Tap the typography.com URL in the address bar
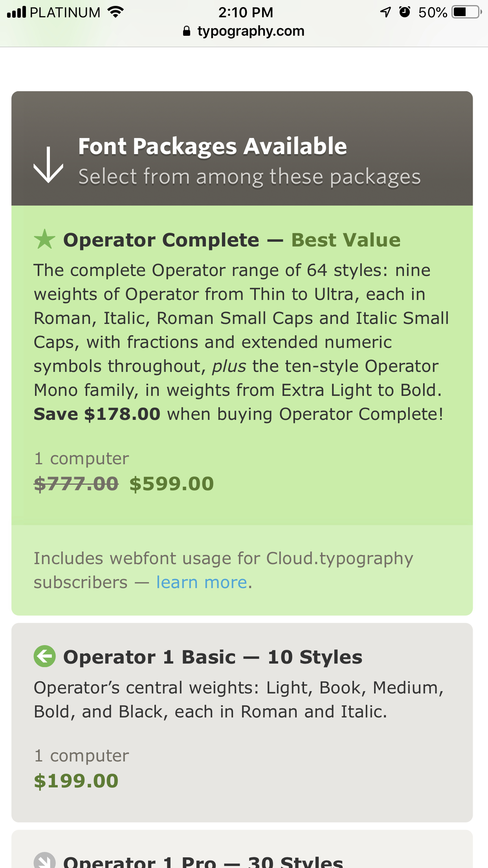The image size is (488, 868). click(251, 31)
